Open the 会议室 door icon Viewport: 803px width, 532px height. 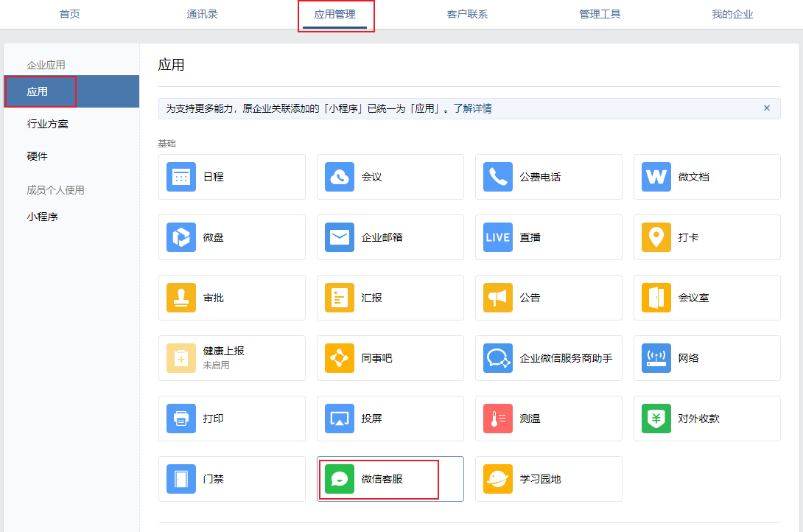click(656, 298)
